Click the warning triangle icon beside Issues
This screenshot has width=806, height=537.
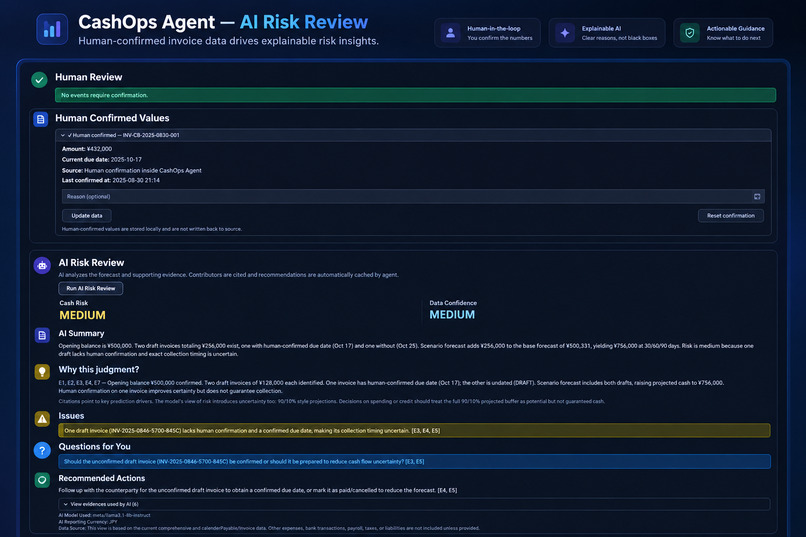pos(42,419)
